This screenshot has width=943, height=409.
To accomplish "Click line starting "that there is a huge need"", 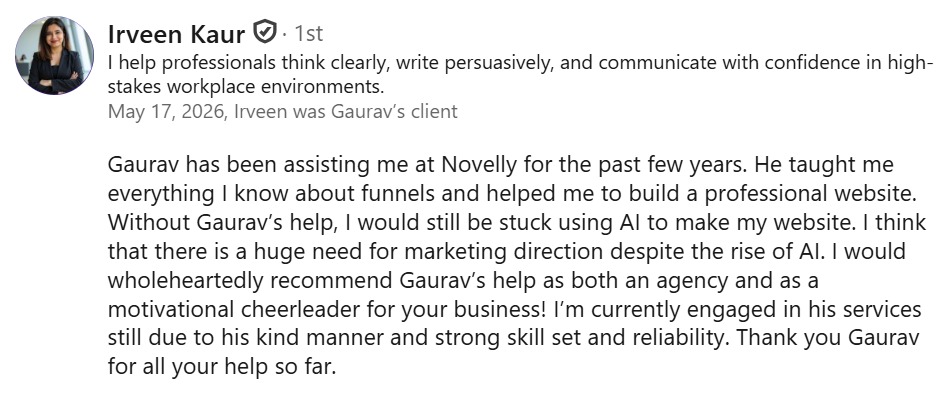I will (507, 251).
